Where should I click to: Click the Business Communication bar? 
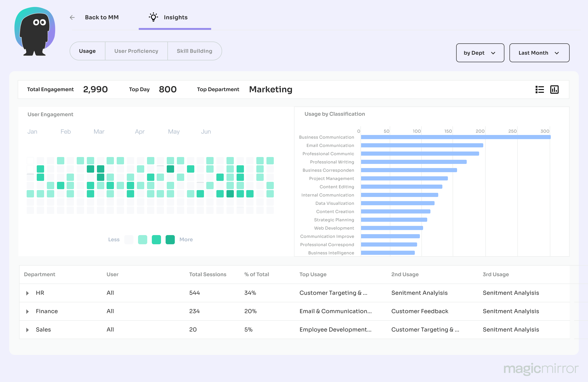[x=455, y=137]
